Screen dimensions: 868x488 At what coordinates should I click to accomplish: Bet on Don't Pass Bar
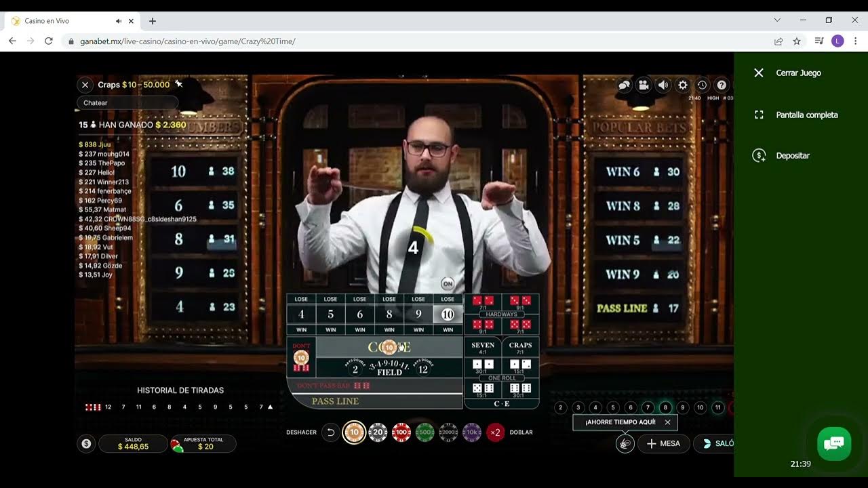[374, 386]
